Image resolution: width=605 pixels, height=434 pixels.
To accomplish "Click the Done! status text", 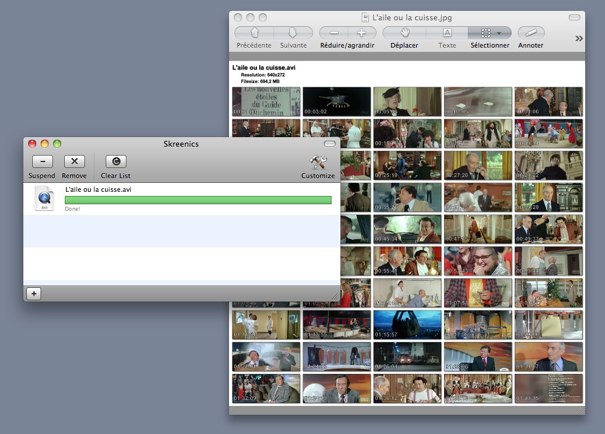I will pyautogui.click(x=72, y=209).
